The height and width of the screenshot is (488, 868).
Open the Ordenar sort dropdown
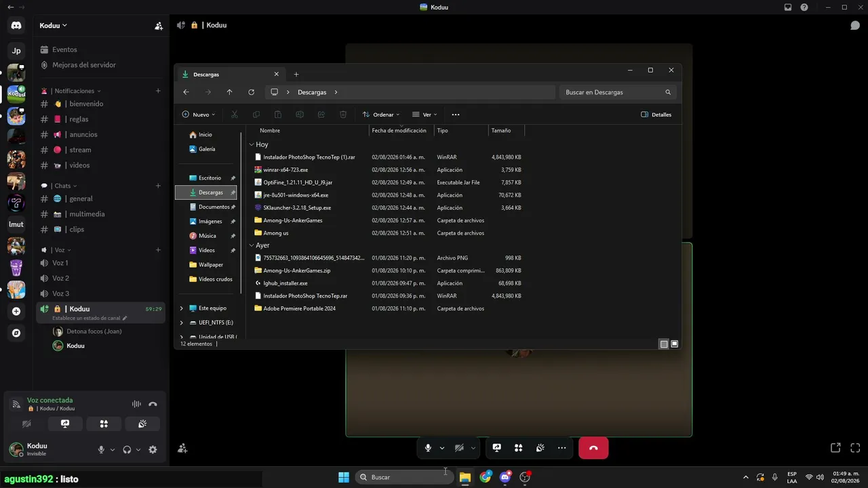click(x=381, y=115)
